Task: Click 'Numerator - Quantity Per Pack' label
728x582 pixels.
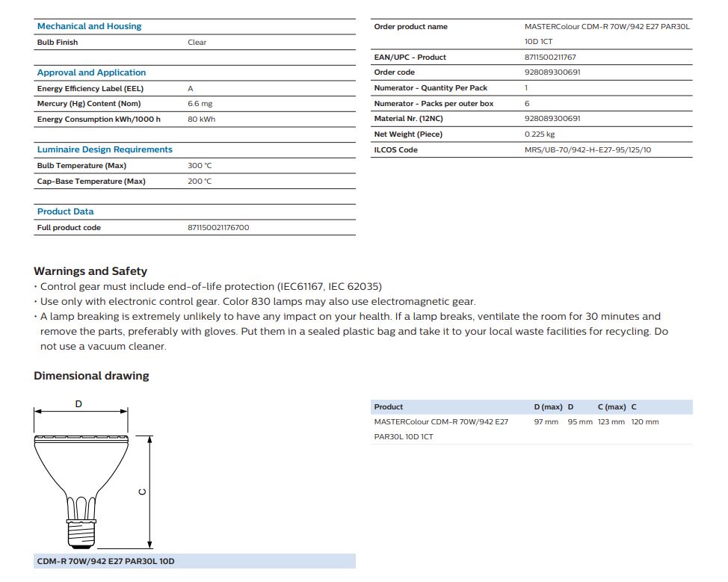Action: [x=431, y=87]
